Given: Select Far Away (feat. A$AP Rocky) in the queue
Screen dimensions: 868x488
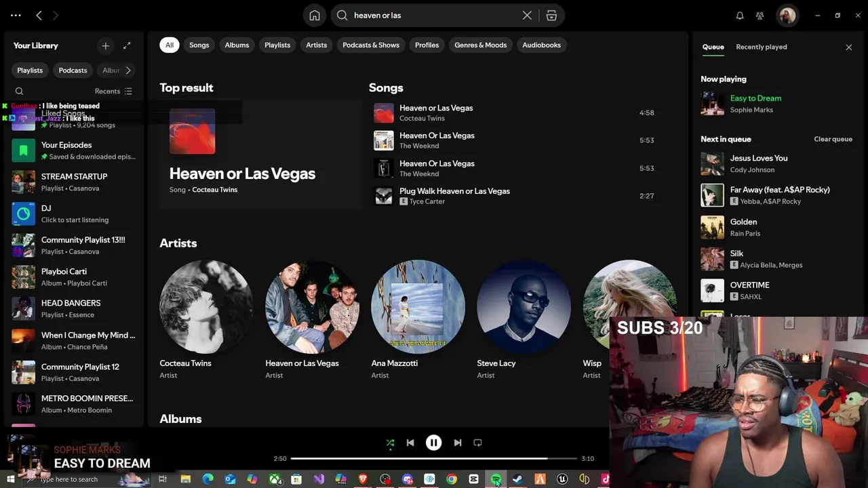Looking at the screenshot, I should point(776,195).
